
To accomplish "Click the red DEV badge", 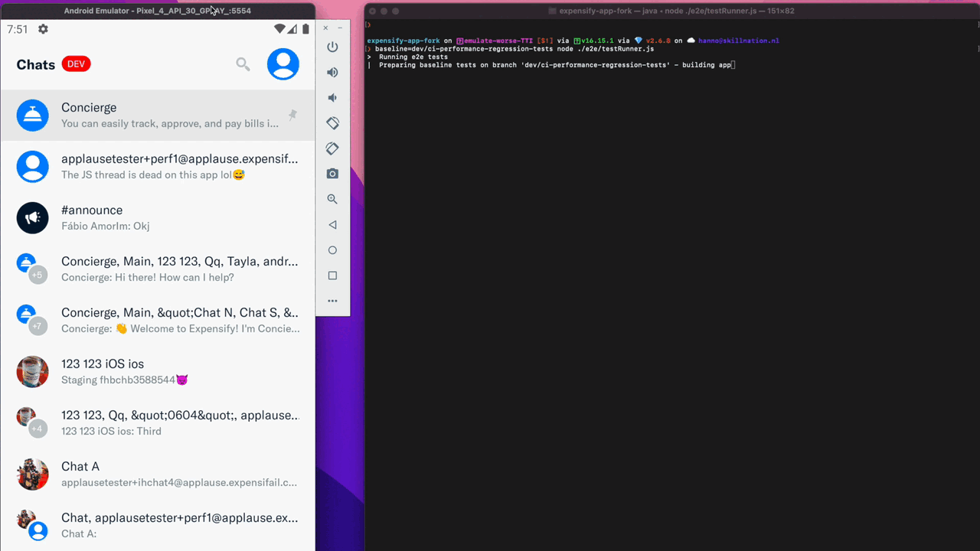I will [x=76, y=64].
